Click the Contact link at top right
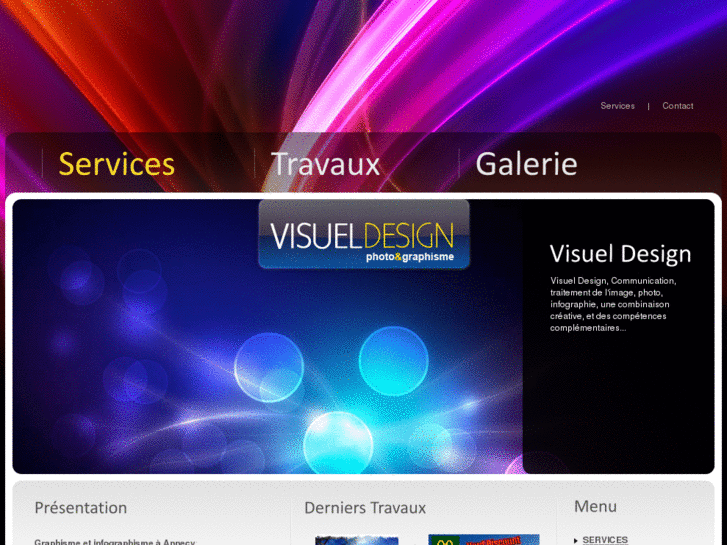Image resolution: width=727 pixels, height=545 pixels. pyautogui.click(x=677, y=106)
